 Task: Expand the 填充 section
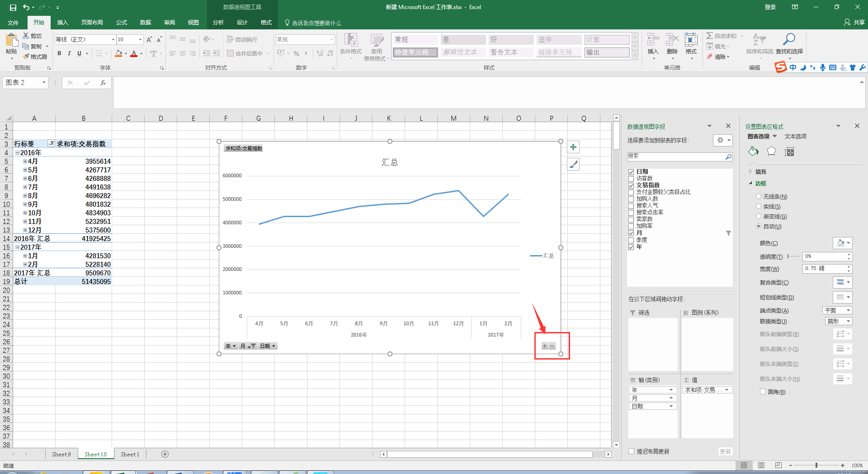[x=751, y=172]
